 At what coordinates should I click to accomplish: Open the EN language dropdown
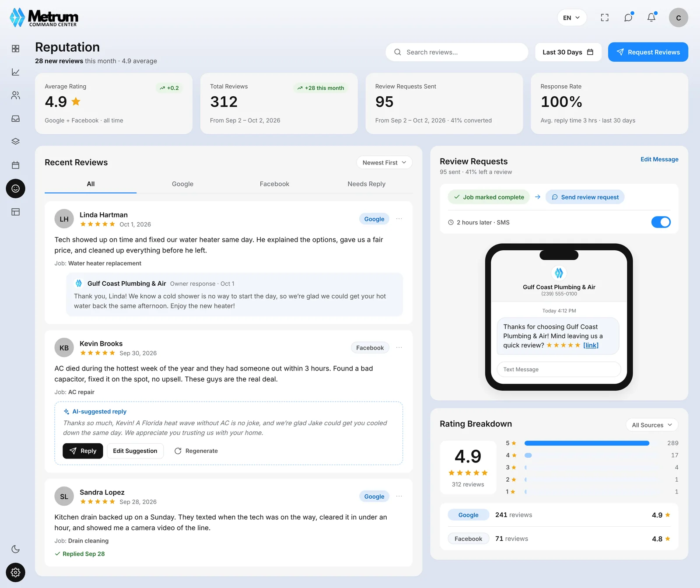pyautogui.click(x=571, y=17)
